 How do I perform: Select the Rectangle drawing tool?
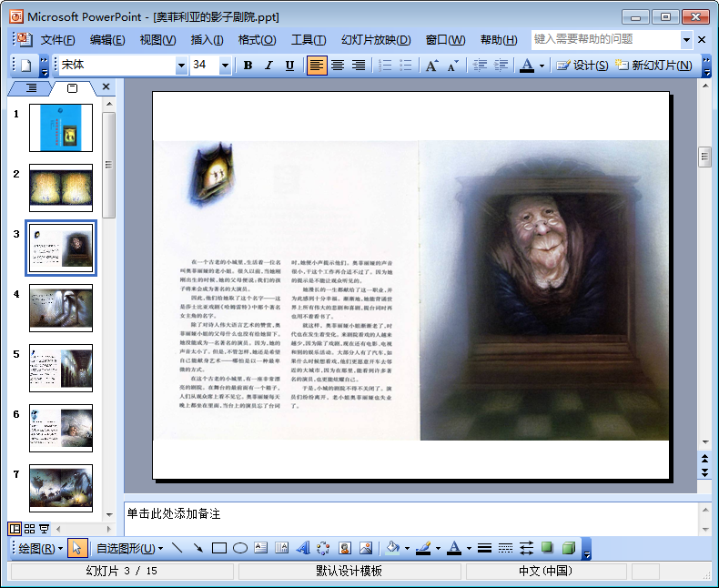click(219, 548)
